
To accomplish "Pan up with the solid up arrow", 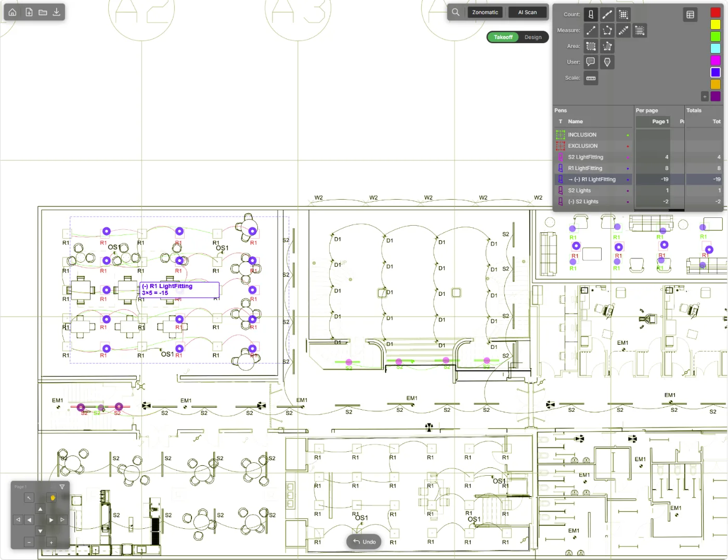I will pos(40,509).
